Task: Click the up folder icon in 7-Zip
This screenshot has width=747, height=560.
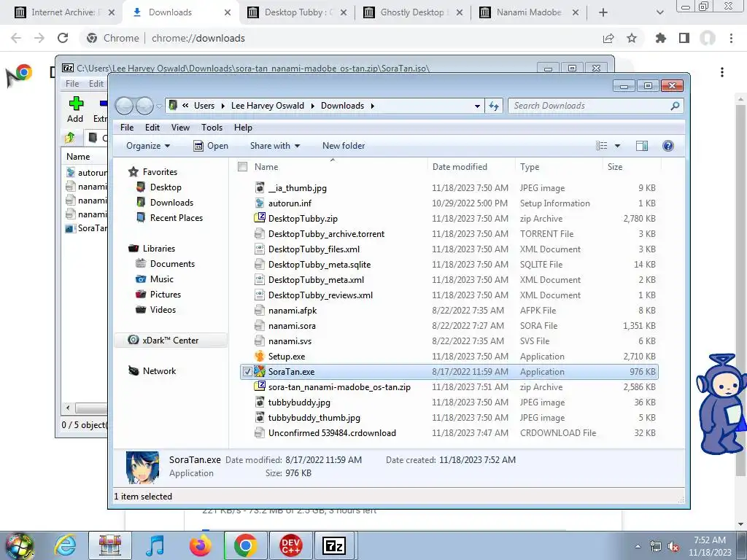Action: point(70,138)
